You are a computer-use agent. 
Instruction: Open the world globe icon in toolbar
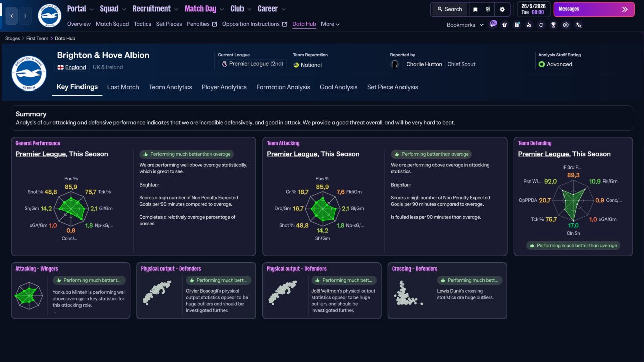pos(488,9)
